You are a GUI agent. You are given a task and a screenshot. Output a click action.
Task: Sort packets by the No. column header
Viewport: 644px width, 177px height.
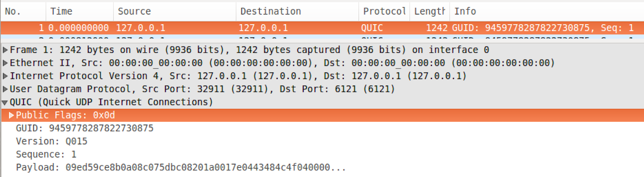point(13,11)
